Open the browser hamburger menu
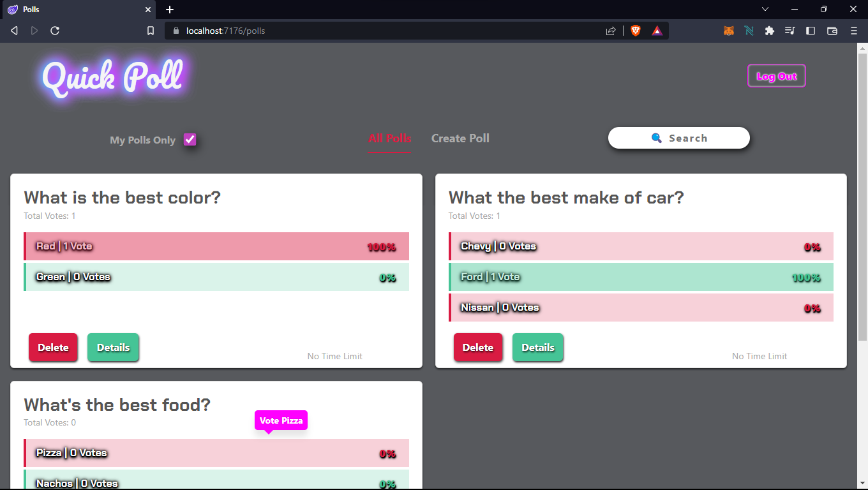The image size is (868, 490). 854,31
